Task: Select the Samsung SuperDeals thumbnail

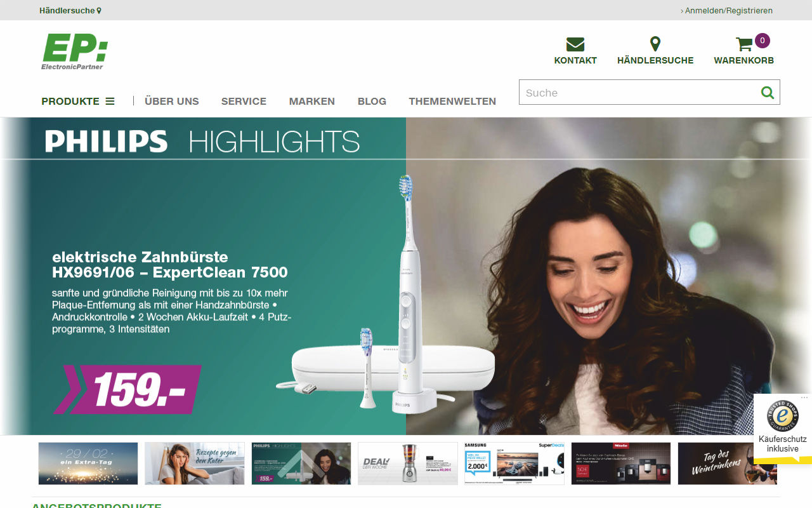Action: coord(514,464)
